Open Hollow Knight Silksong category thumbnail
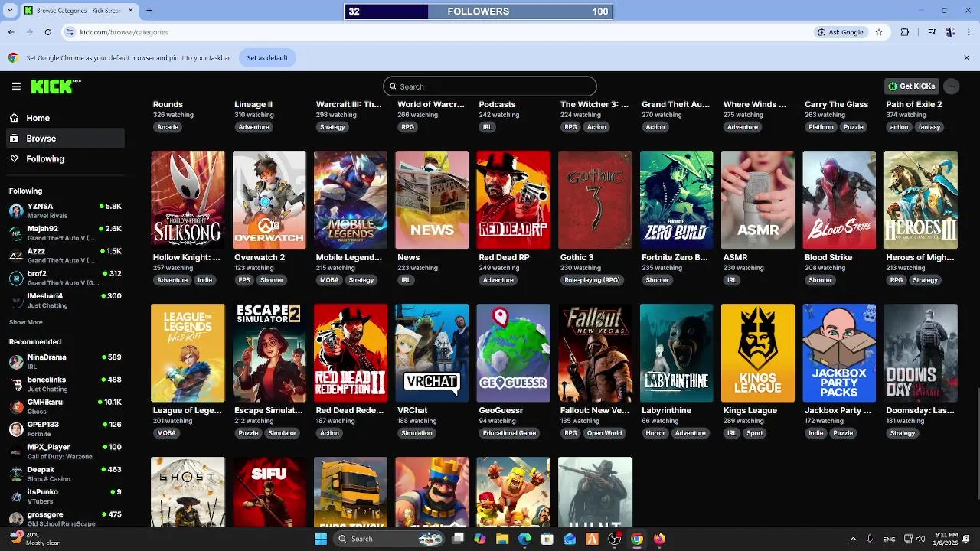The width and height of the screenshot is (980, 551). pos(188,200)
